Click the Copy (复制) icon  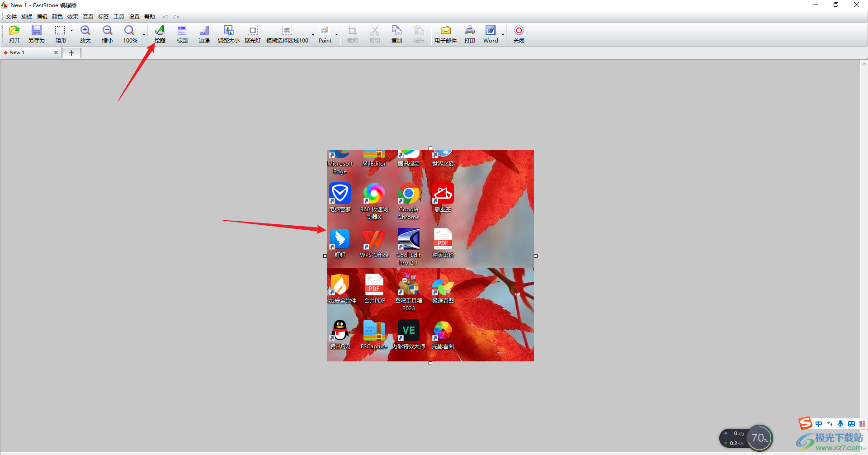point(397,34)
